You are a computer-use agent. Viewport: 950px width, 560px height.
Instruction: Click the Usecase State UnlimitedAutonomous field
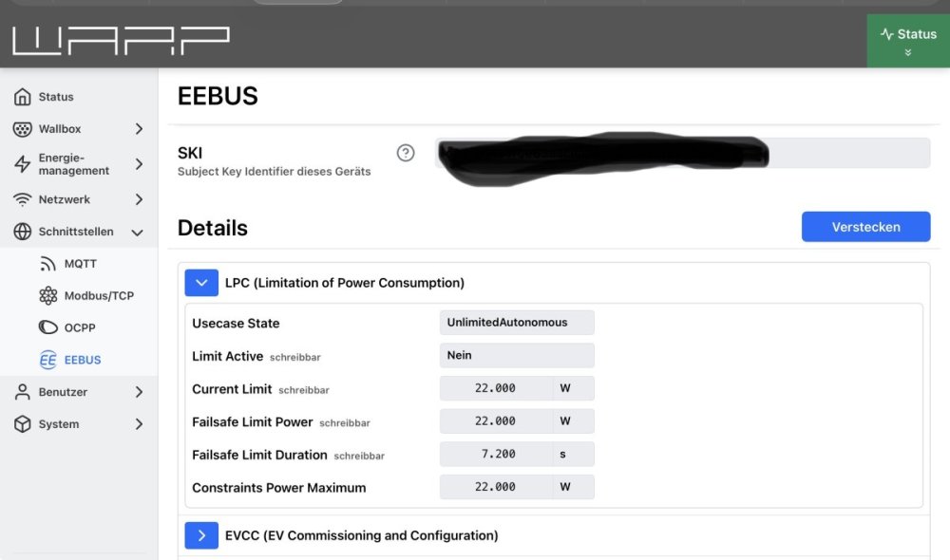517,323
